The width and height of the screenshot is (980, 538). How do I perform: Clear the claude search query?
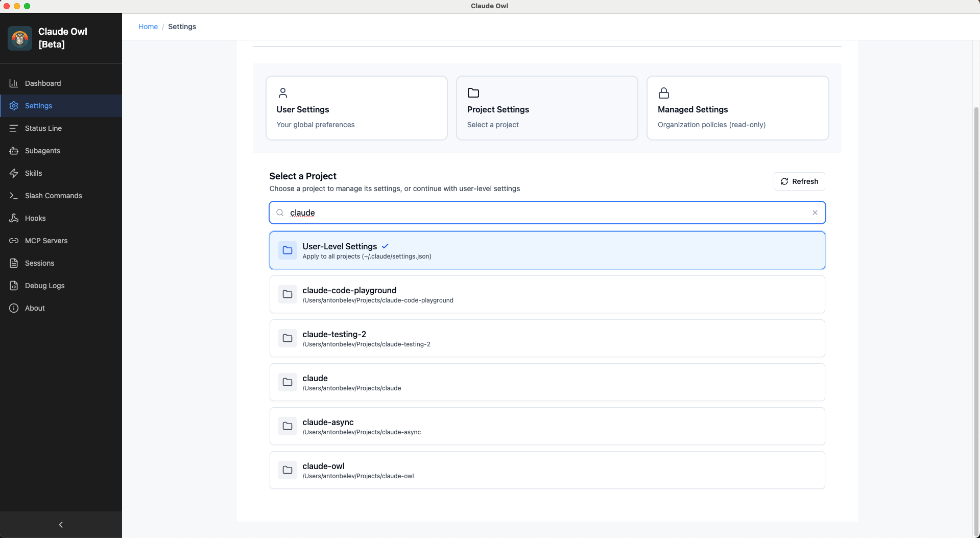click(x=815, y=213)
